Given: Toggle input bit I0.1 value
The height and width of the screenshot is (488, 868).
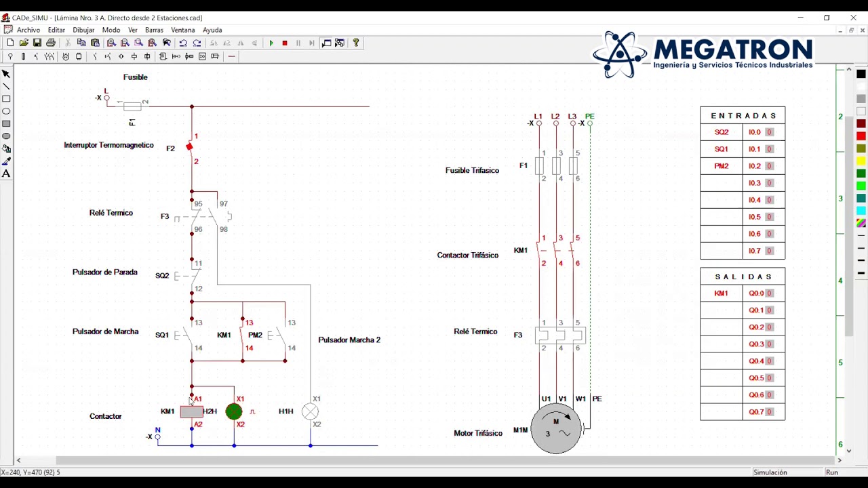Looking at the screenshot, I should pos(769,149).
